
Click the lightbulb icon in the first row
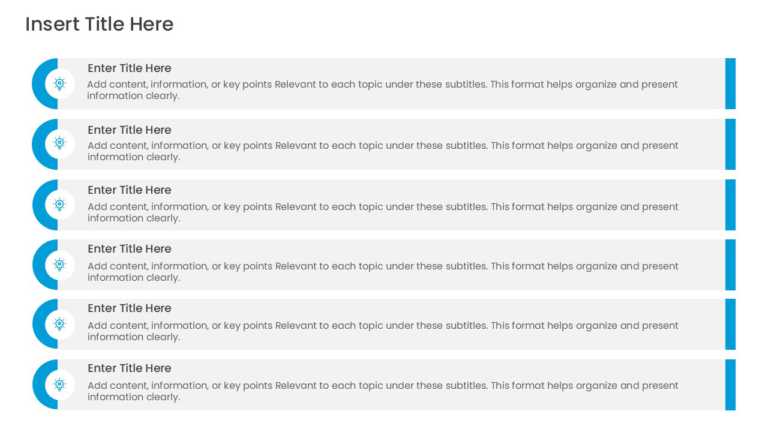tap(59, 84)
